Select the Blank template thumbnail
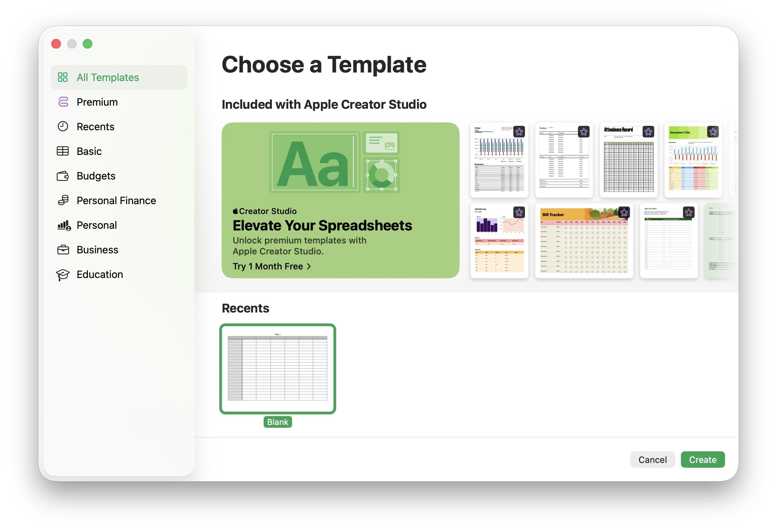The width and height of the screenshot is (777, 532). point(277,369)
